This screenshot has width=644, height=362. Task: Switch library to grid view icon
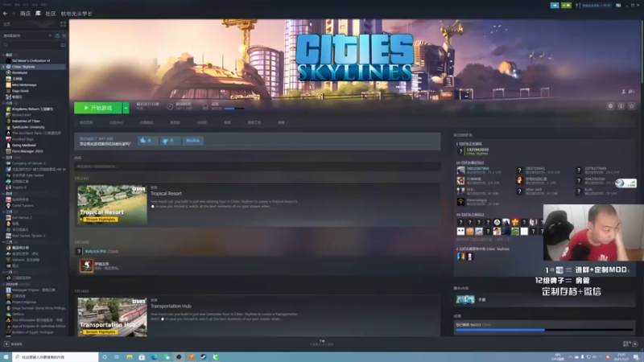[63, 24]
